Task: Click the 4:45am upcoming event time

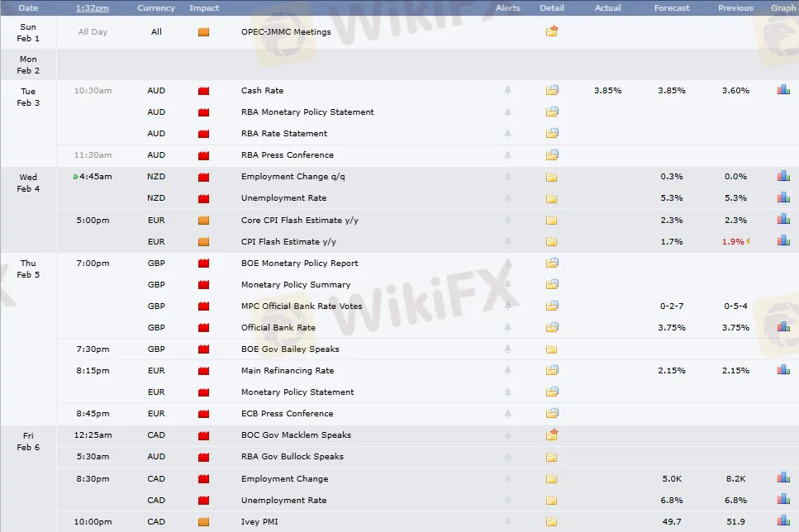Action: [95, 176]
